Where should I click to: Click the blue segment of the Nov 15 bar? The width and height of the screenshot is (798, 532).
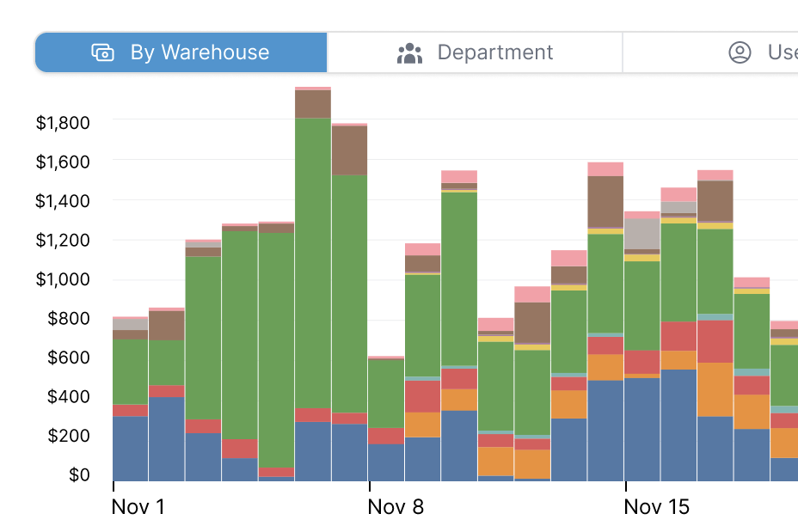pos(641,428)
